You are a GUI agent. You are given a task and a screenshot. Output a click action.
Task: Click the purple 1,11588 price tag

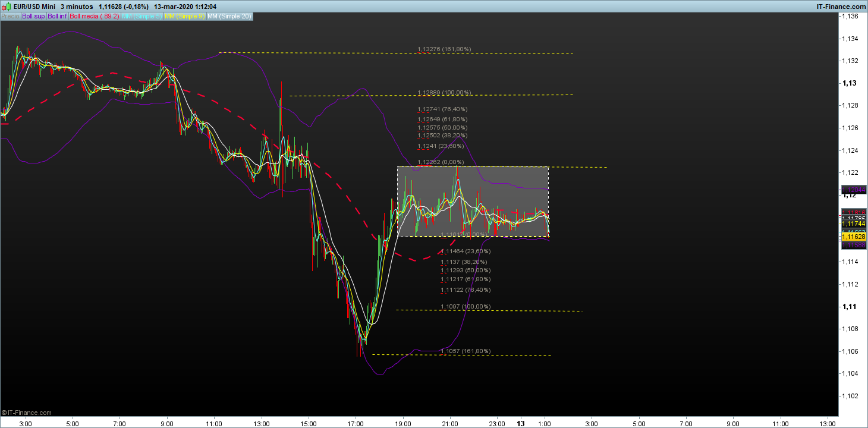(x=853, y=244)
